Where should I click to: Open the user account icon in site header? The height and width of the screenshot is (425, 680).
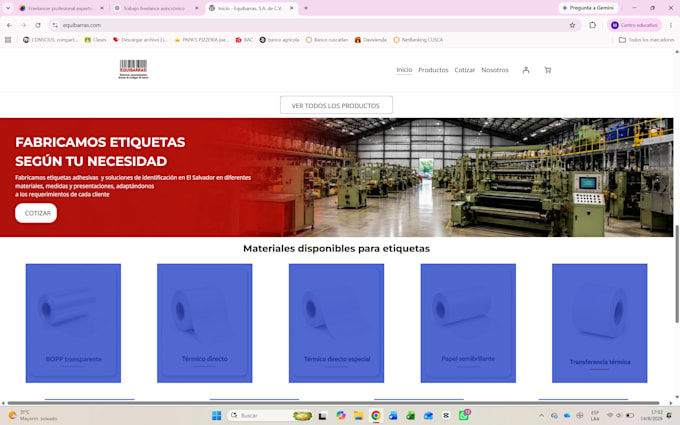point(526,70)
